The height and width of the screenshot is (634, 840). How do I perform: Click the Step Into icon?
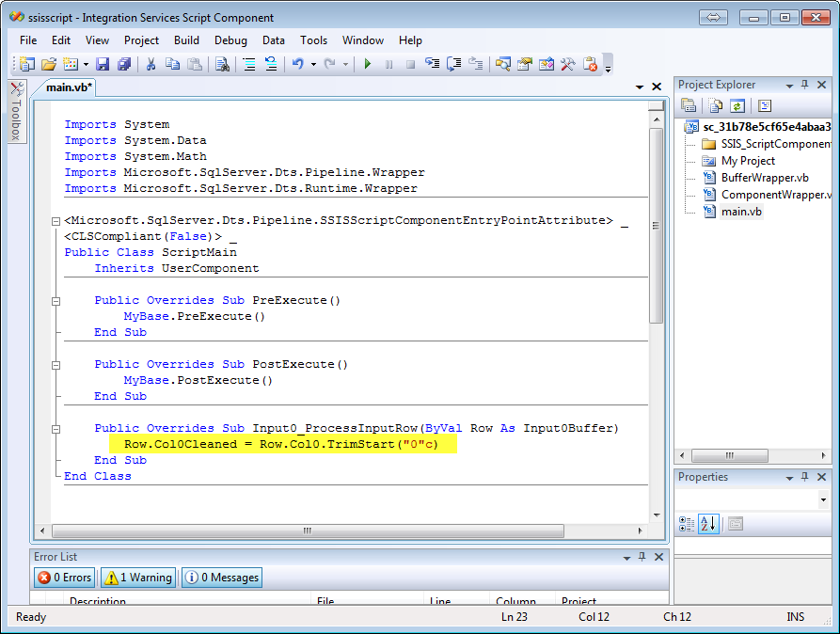click(x=433, y=64)
